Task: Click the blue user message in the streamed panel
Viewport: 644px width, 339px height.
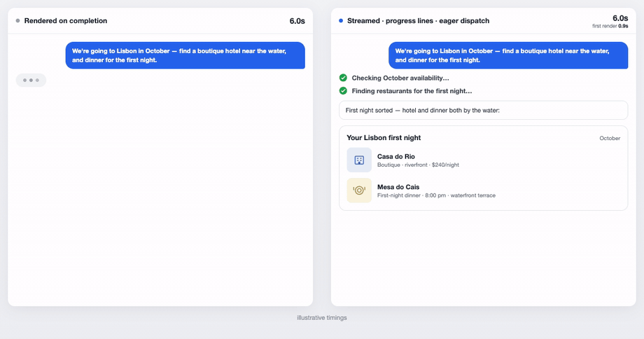Action: 508,55
